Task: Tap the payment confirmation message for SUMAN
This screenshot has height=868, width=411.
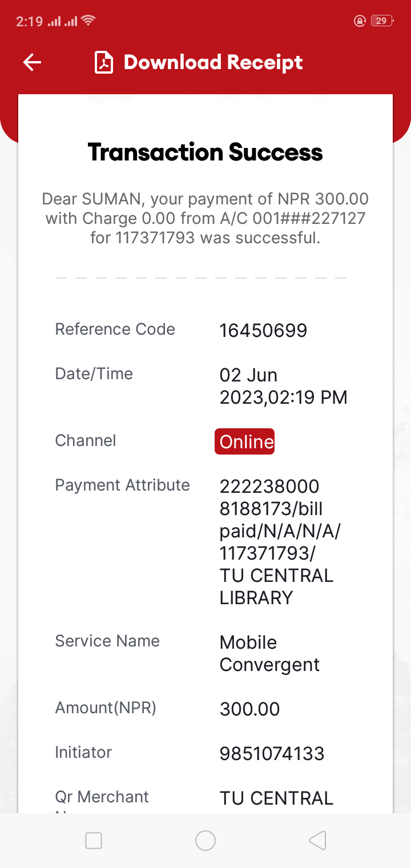Action: click(x=205, y=218)
